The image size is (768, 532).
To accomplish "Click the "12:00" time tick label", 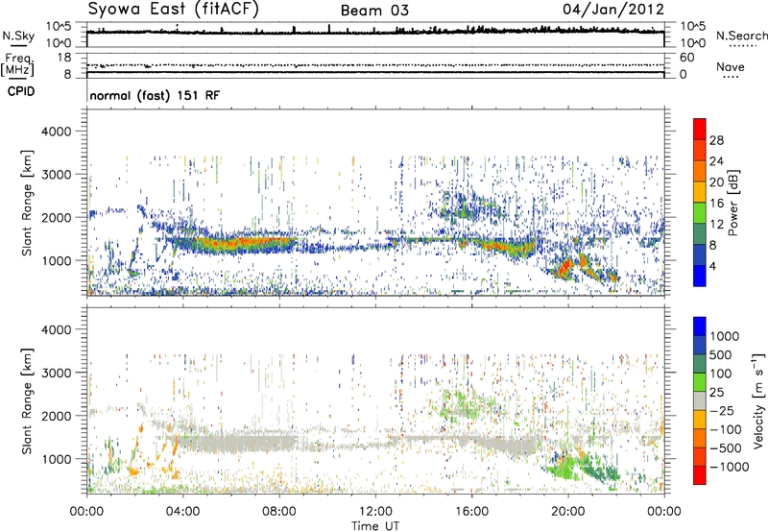I will pyautogui.click(x=375, y=512).
